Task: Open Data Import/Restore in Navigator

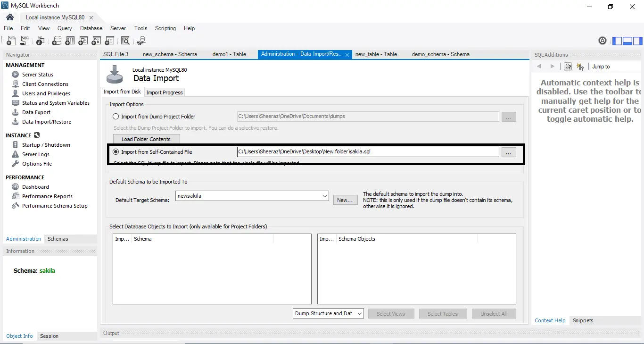Action: pos(47,122)
